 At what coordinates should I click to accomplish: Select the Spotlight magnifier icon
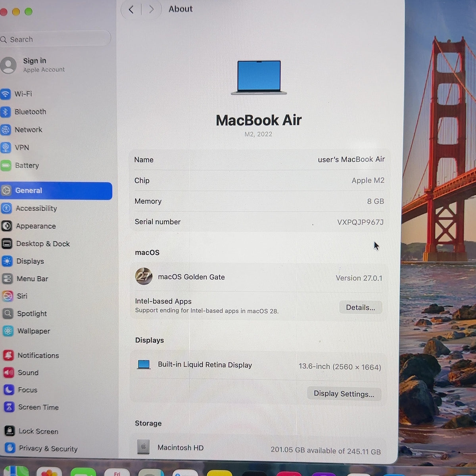coord(8,313)
